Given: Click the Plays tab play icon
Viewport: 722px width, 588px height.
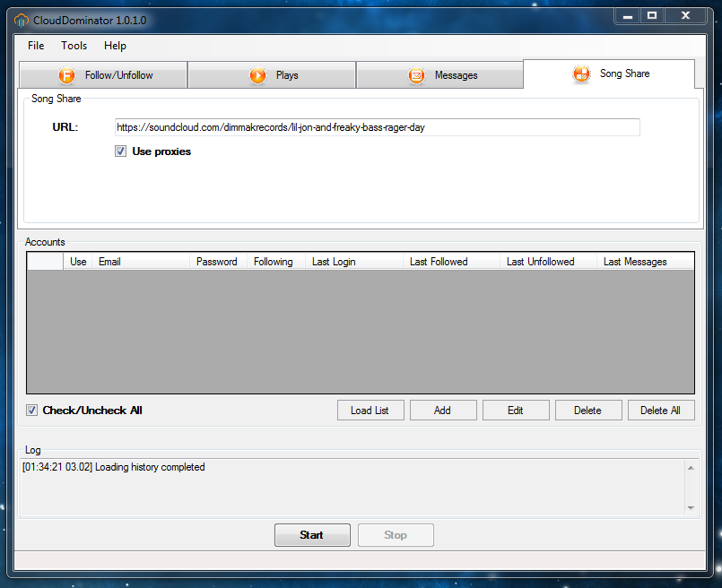Looking at the screenshot, I should click(257, 75).
